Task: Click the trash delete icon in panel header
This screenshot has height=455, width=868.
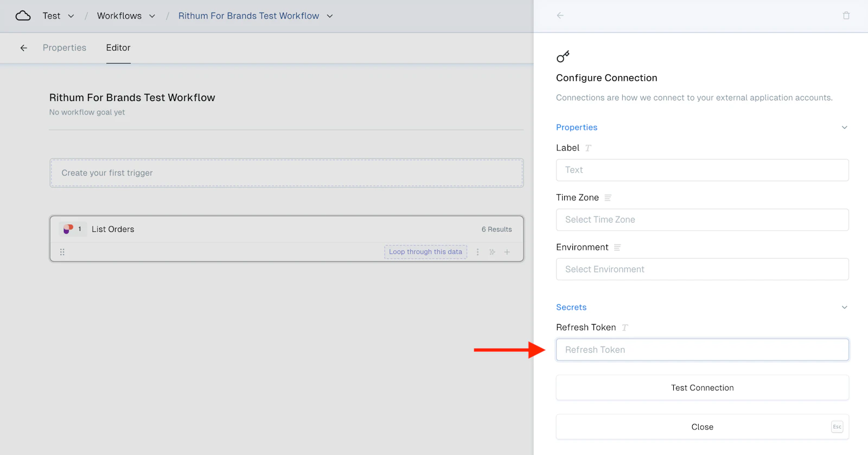Action: (x=846, y=16)
